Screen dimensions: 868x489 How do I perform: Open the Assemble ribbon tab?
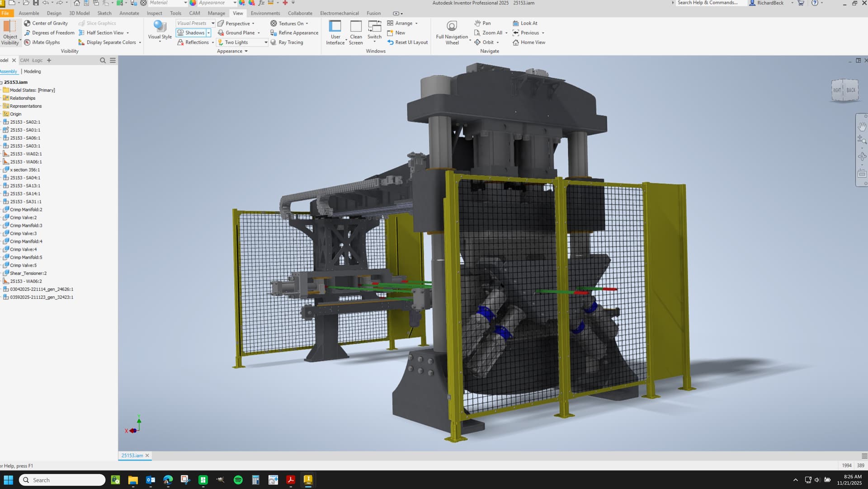(29, 13)
